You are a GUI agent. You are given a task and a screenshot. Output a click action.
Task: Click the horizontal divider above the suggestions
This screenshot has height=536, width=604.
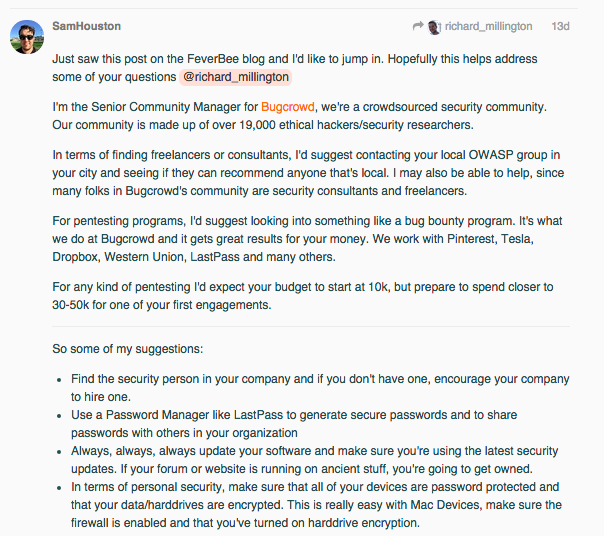[x=311, y=326]
